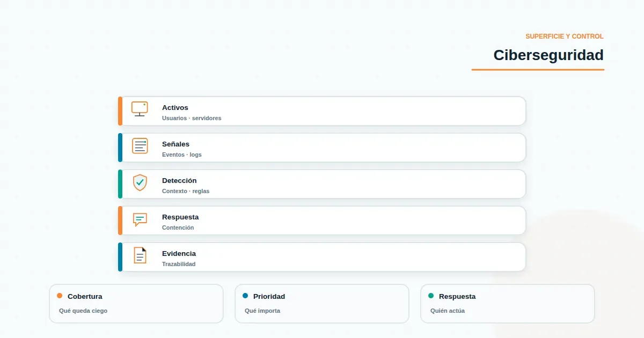Click the Cobertura card title
The image size is (644, 338).
coord(85,297)
